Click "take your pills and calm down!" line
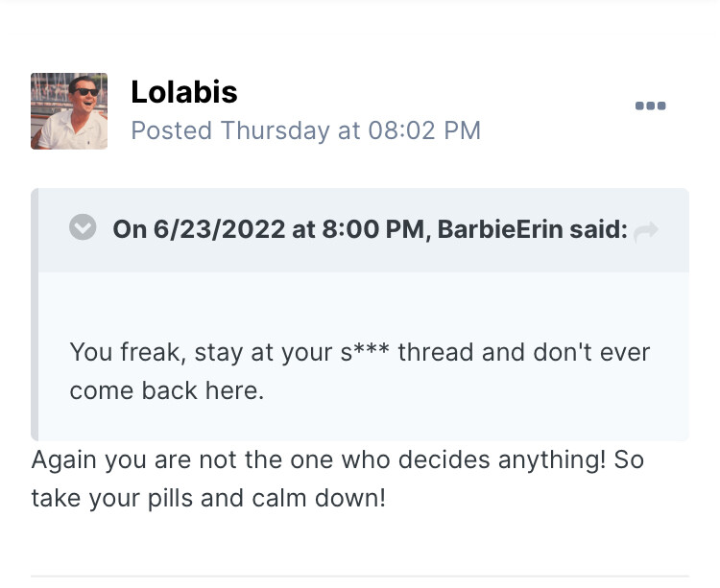This screenshot has width=720, height=588. 207,499
